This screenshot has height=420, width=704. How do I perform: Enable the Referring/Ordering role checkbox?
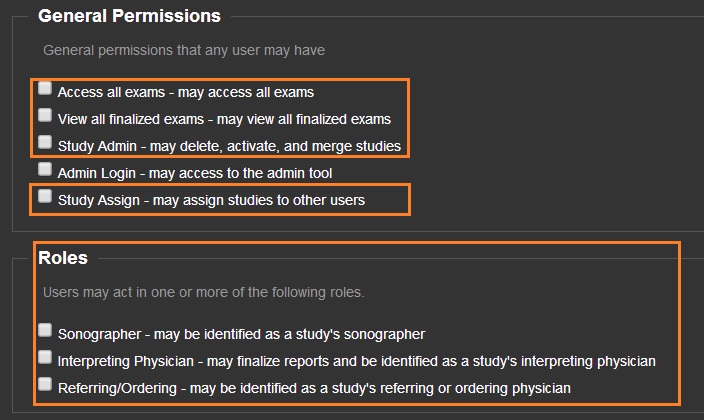(x=45, y=384)
